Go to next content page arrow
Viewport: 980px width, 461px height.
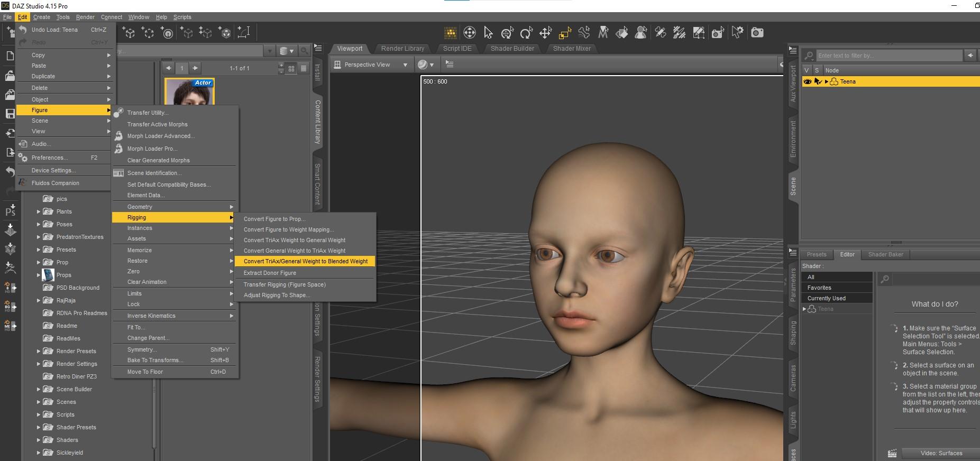pyautogui.click(x=195, y=68)
